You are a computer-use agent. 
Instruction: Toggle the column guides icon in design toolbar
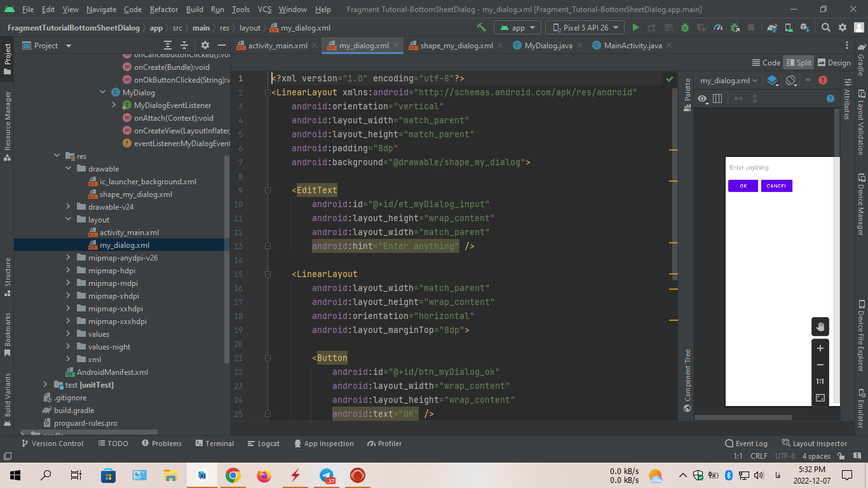[717, 98]
